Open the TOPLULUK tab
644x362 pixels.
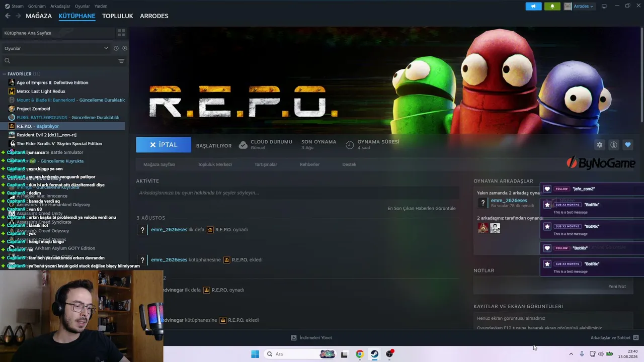pos(118,16)
